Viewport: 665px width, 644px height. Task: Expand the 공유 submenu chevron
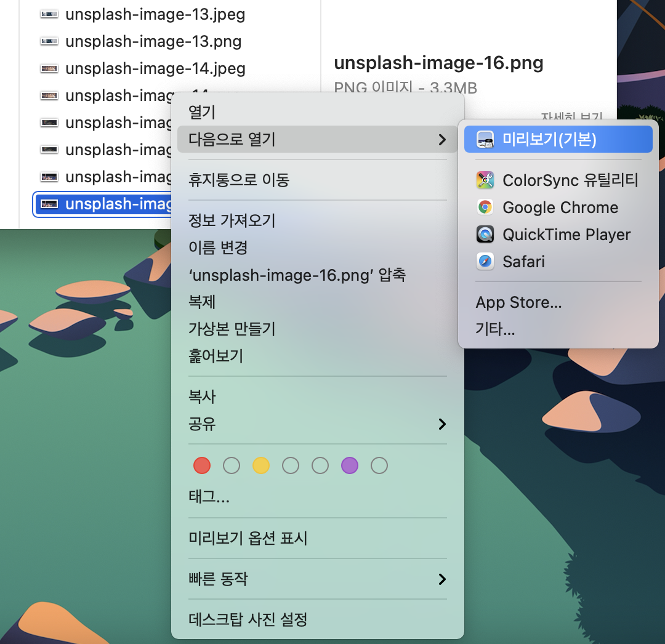(x=442, y=424)
